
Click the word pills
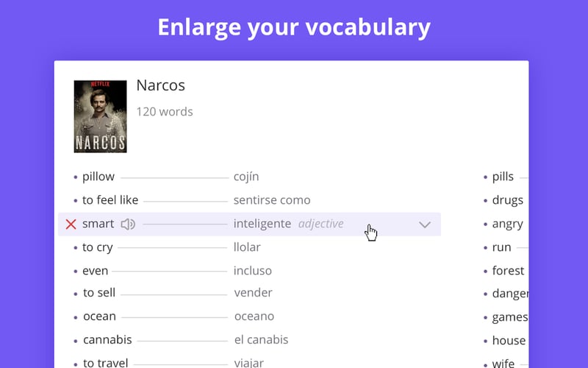[503, 177]
